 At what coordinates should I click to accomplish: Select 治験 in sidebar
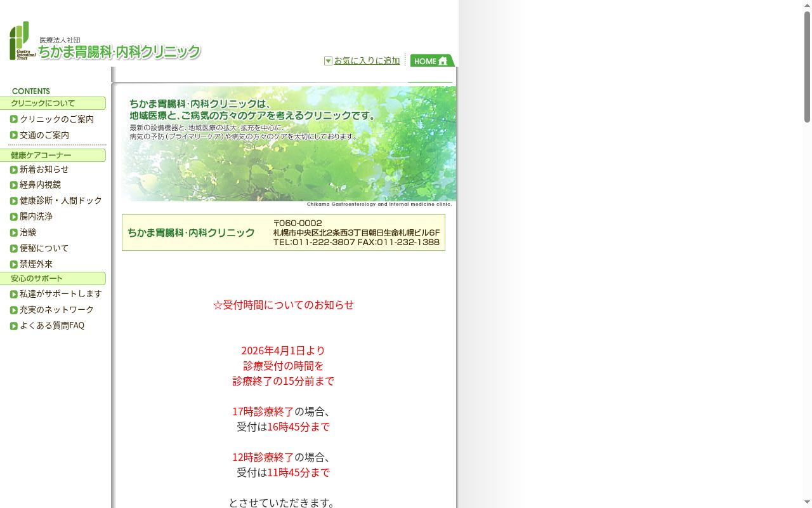pyautogui.click(x=28, y=232)
